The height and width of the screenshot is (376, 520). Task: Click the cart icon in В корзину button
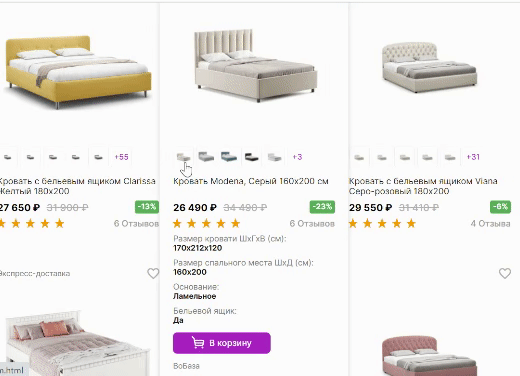198,343
